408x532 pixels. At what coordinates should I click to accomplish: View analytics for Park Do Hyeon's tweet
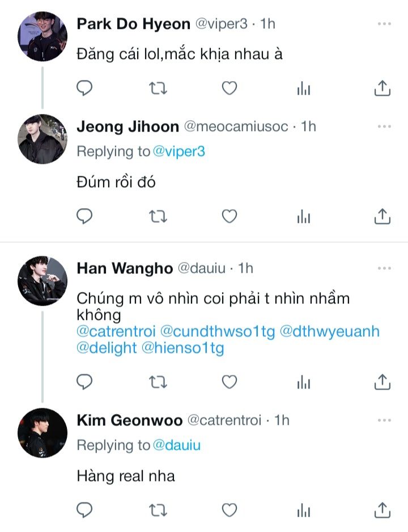[x=304, y=88]
